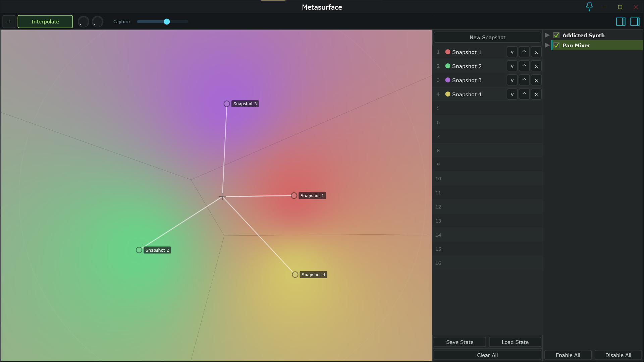Click the pin window icon
This screenshot has height=362, width=644.
pyautogui.click(x=589, y=7)
